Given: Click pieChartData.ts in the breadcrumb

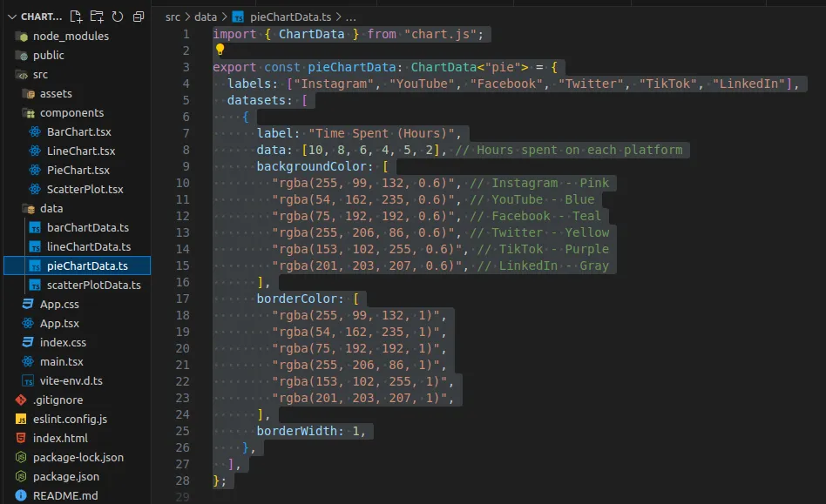Looking at the screenshot, I should point(290,17).
